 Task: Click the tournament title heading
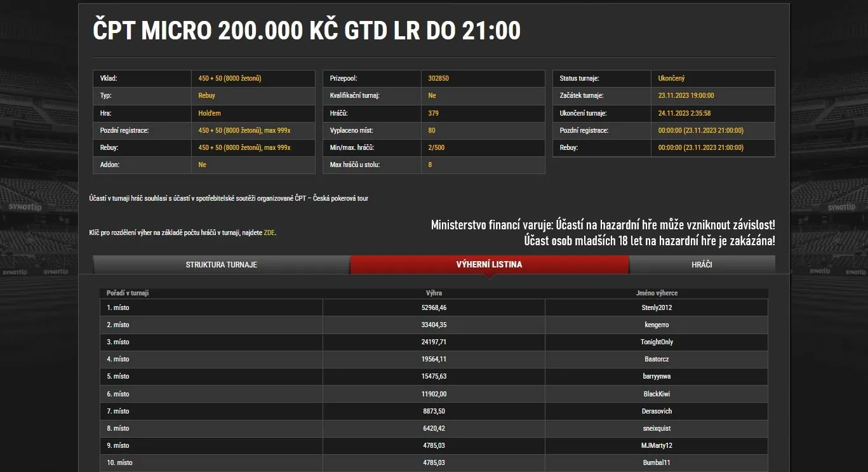click(307, 30)
